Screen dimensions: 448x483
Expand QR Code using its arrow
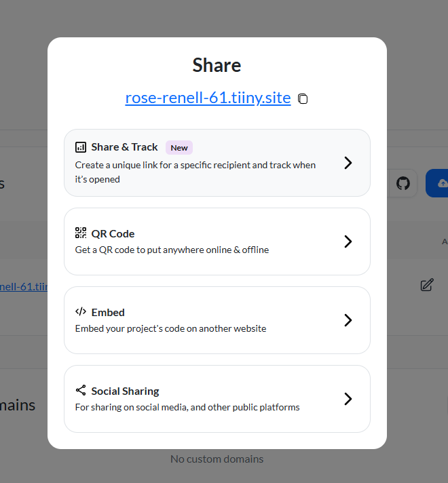348,241
